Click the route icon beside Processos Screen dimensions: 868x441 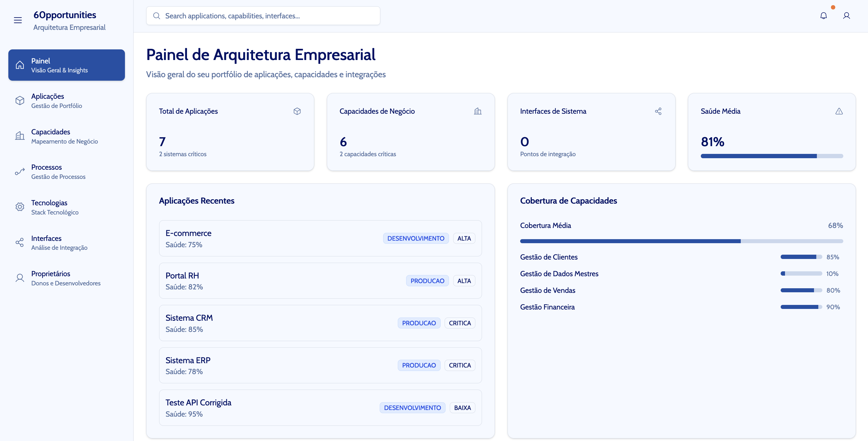click(x=20, y=171)
